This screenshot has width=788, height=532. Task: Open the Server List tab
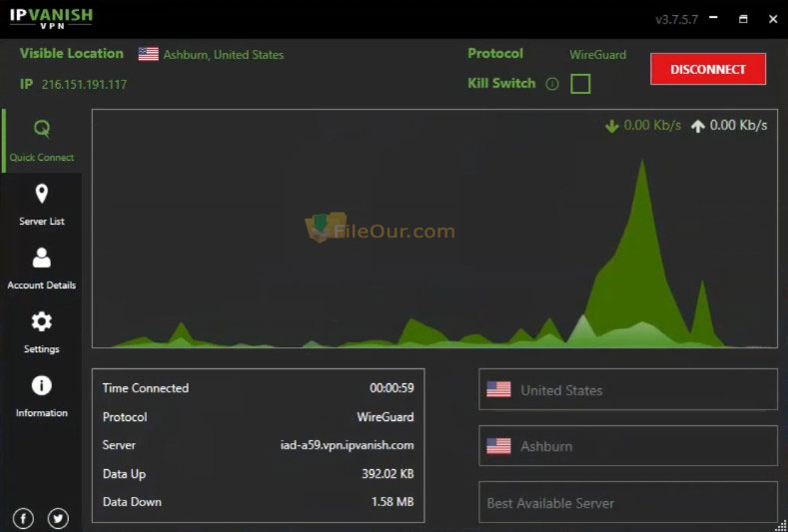tap(42, 205)
